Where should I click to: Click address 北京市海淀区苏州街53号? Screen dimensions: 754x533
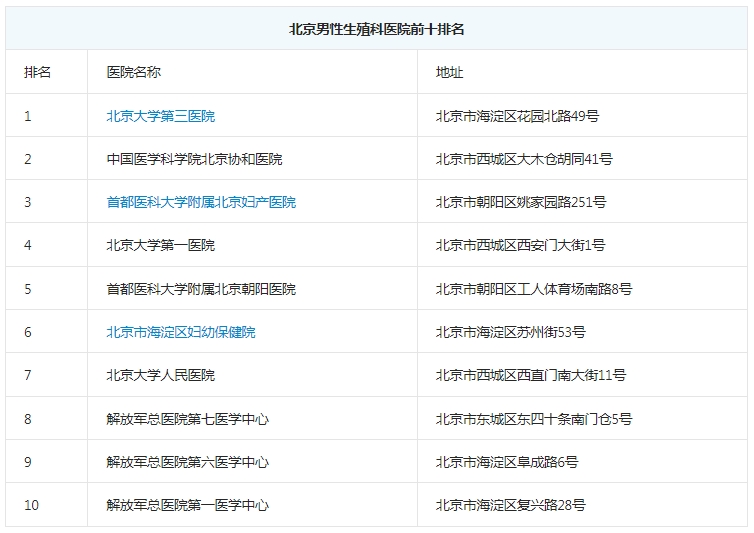[x=511, y=332]
